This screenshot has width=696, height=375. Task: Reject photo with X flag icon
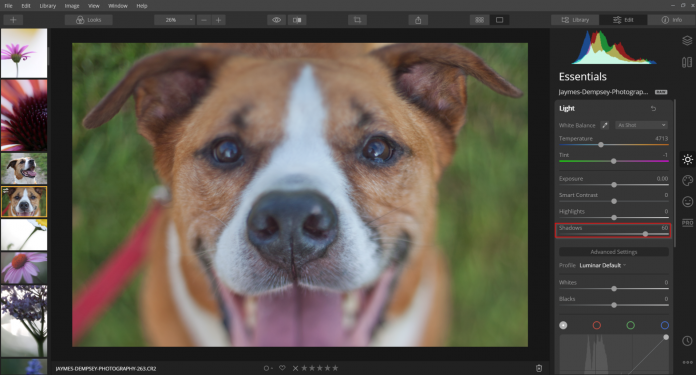pos(295,368)
